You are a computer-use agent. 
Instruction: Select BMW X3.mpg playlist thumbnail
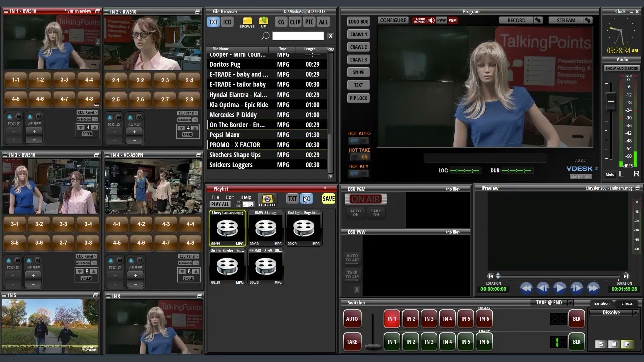pos(266,228)
